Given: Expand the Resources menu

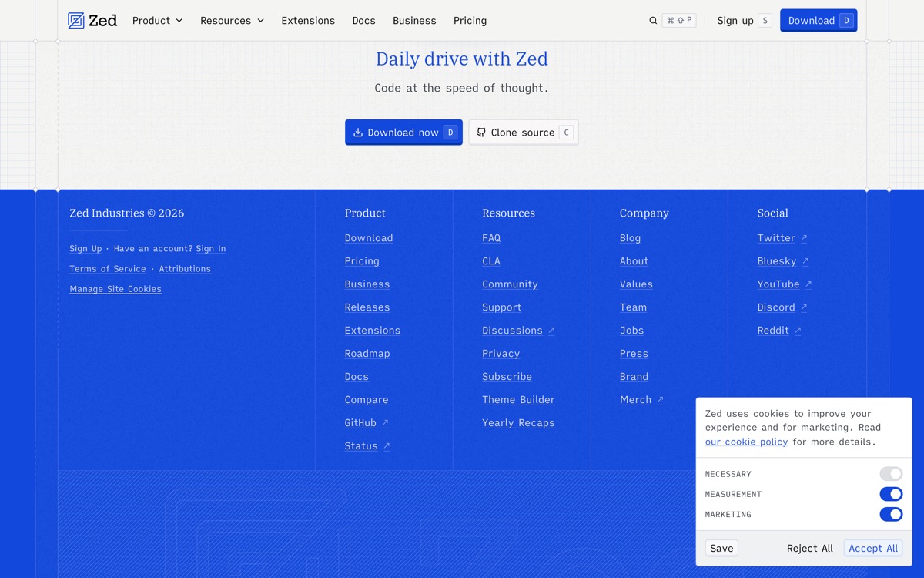Looking at the screenshot, I should point(232,21).
